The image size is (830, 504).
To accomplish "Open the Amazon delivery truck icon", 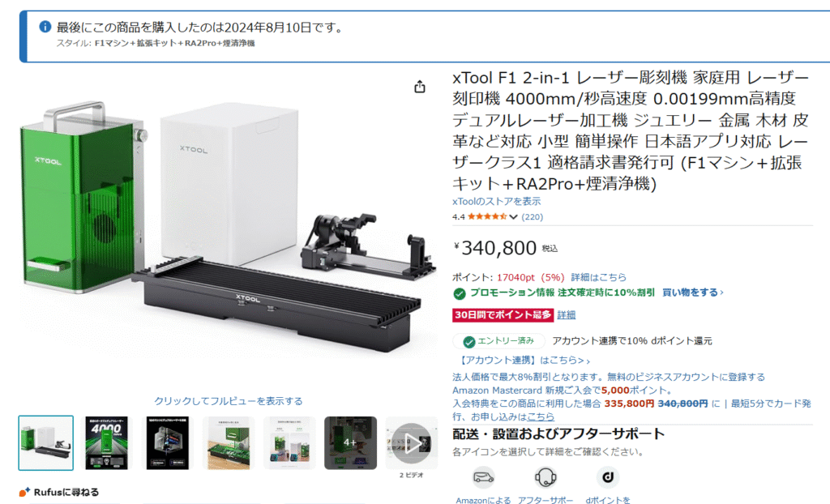I will pyautogui.click(x=483, y=477).
